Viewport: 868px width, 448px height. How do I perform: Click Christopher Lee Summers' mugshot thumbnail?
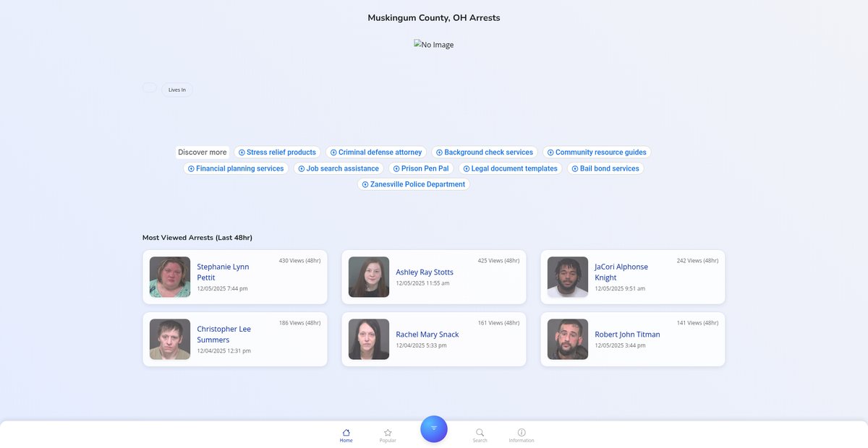click(170, 340)
